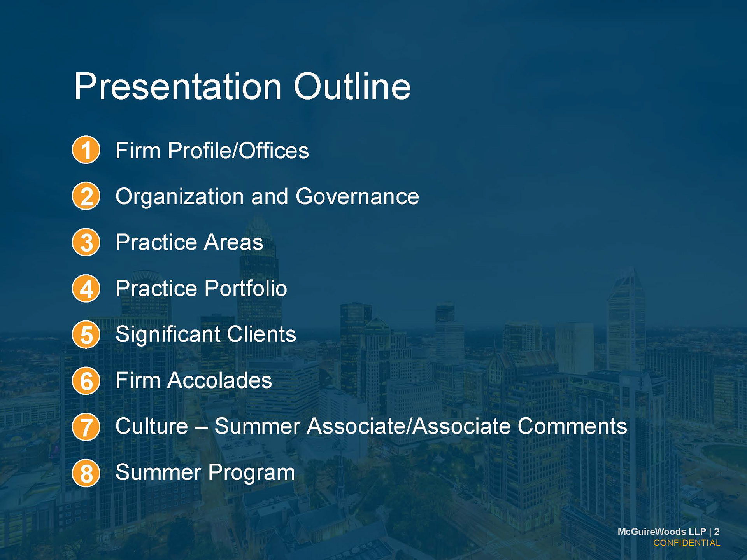Click the orange number 4 circle

click(86, 288)
